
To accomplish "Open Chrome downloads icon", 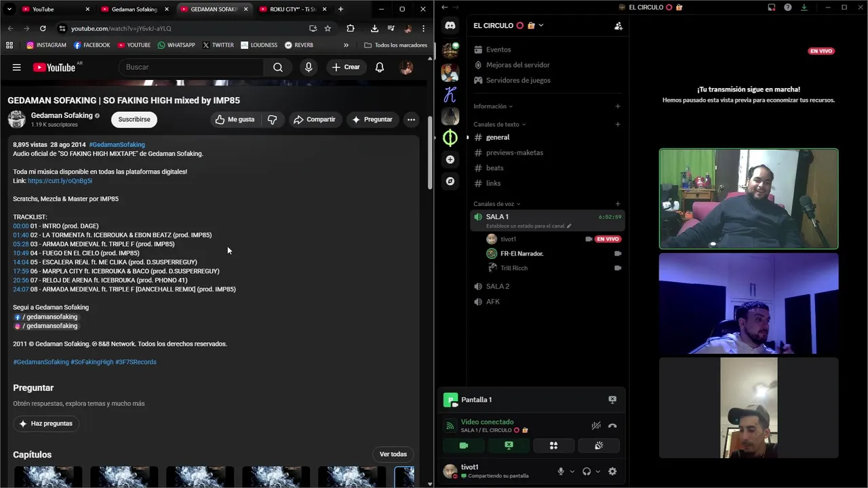I will coord(374,28).
